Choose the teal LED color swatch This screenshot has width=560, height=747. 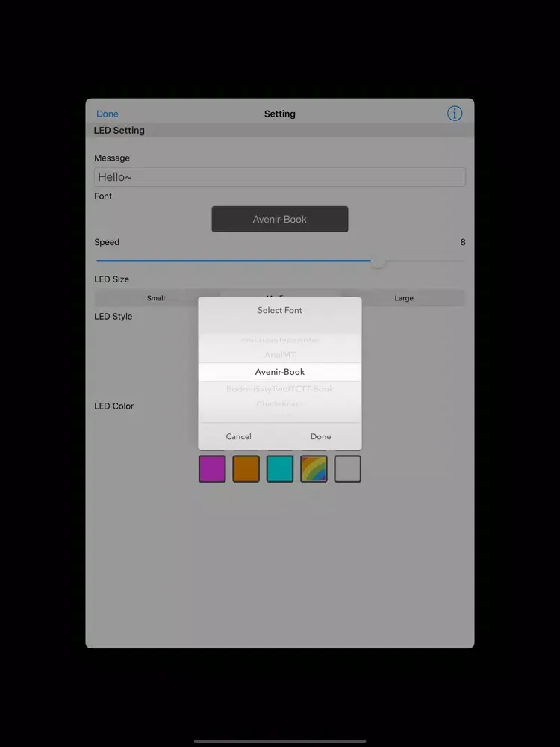tap(279, 469)
